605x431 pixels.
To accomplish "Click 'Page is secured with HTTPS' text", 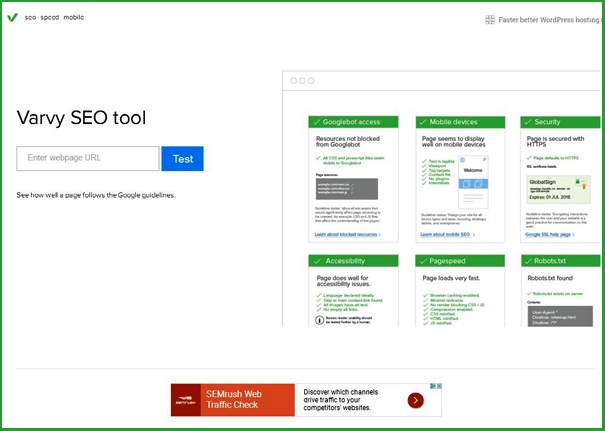I will (x=556, y=142).
